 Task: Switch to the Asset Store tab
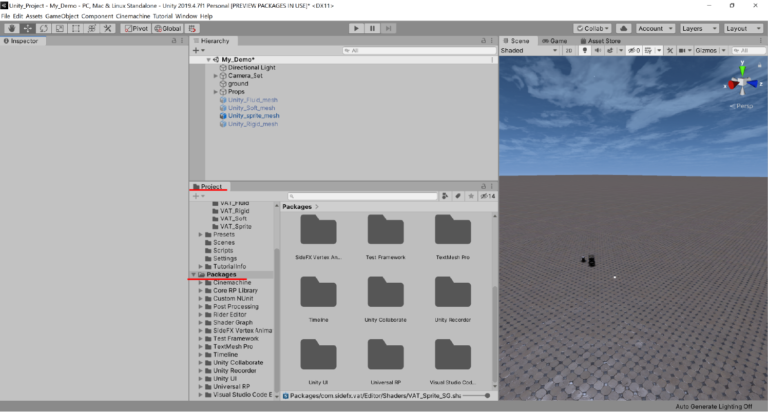(600, 41)
